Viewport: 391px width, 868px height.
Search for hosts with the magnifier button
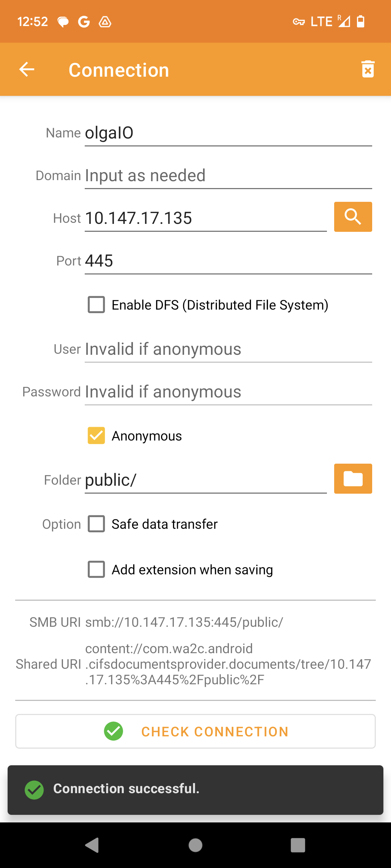tap(353, 217)
